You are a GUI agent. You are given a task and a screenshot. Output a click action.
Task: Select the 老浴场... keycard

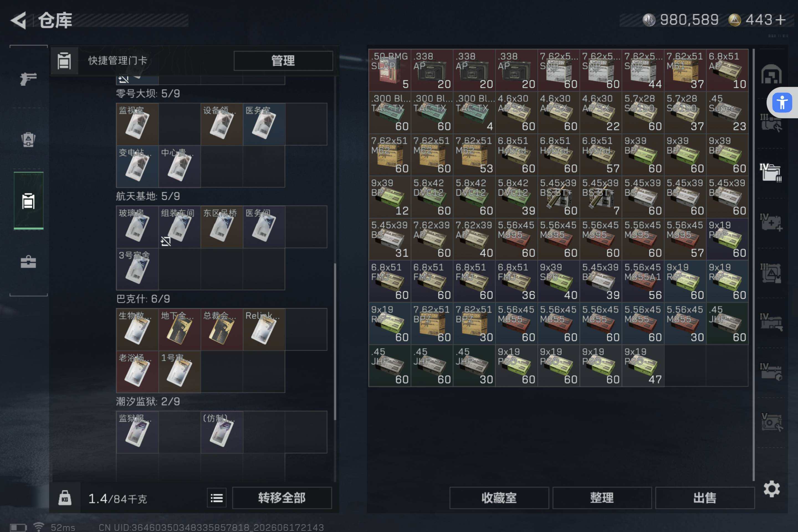click(x=137, y=372)
